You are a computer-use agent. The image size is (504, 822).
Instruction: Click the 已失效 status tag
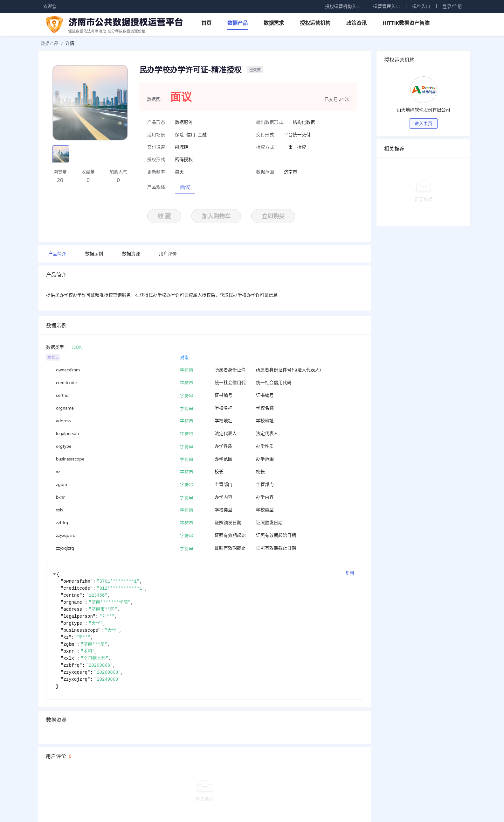coord(255,70)
